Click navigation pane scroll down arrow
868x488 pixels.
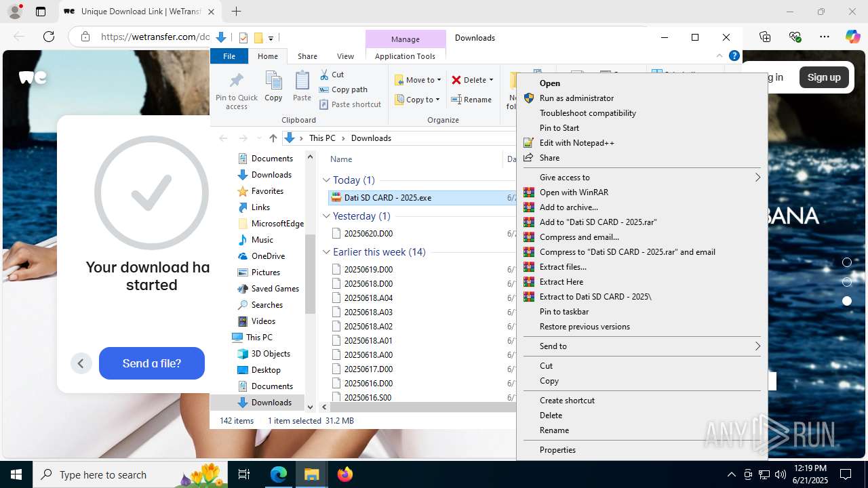(311, 407)
